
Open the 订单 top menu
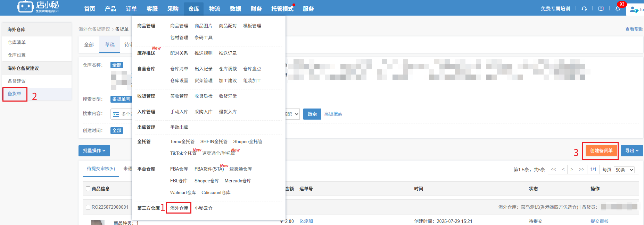[x=131, y=9]
